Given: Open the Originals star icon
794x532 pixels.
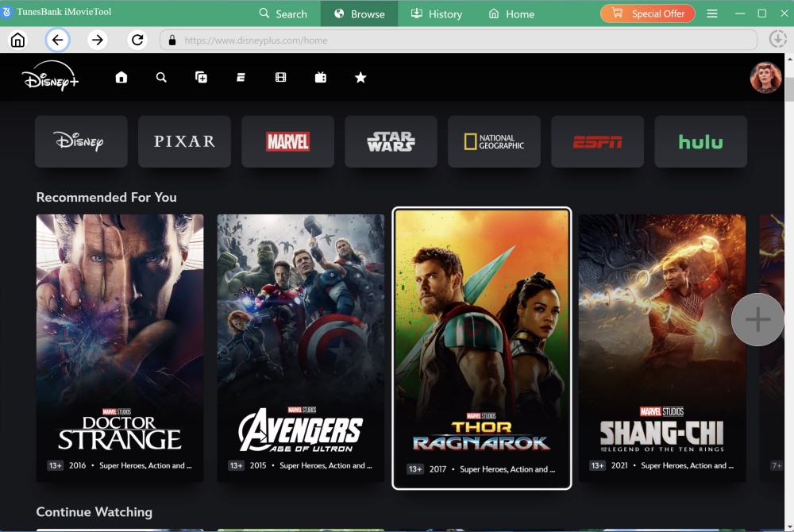Looking at the screenshot, I should pyautogui.click(x=360, y=77).
